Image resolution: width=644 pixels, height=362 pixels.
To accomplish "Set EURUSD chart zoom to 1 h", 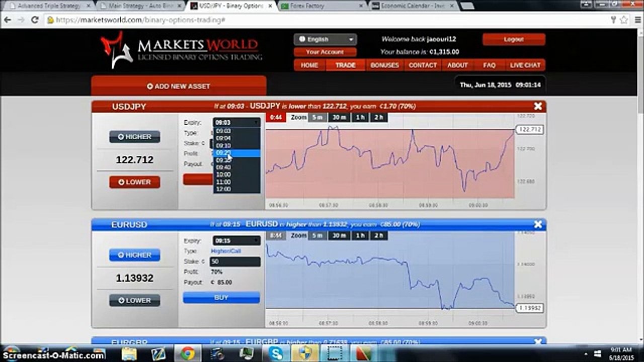I will coord(360,235).
